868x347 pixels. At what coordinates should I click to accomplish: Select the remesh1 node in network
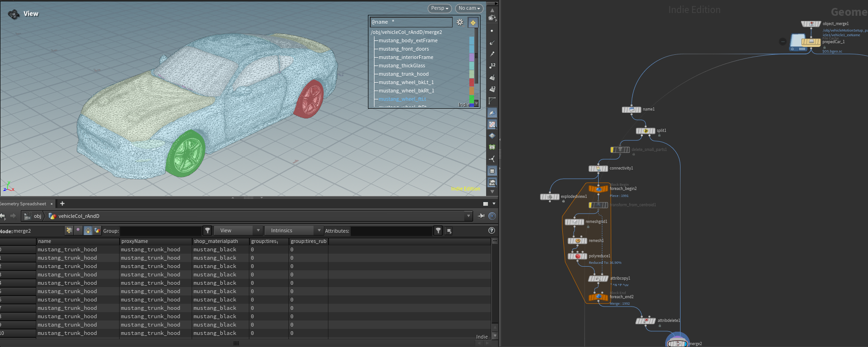tap(577, 241)
